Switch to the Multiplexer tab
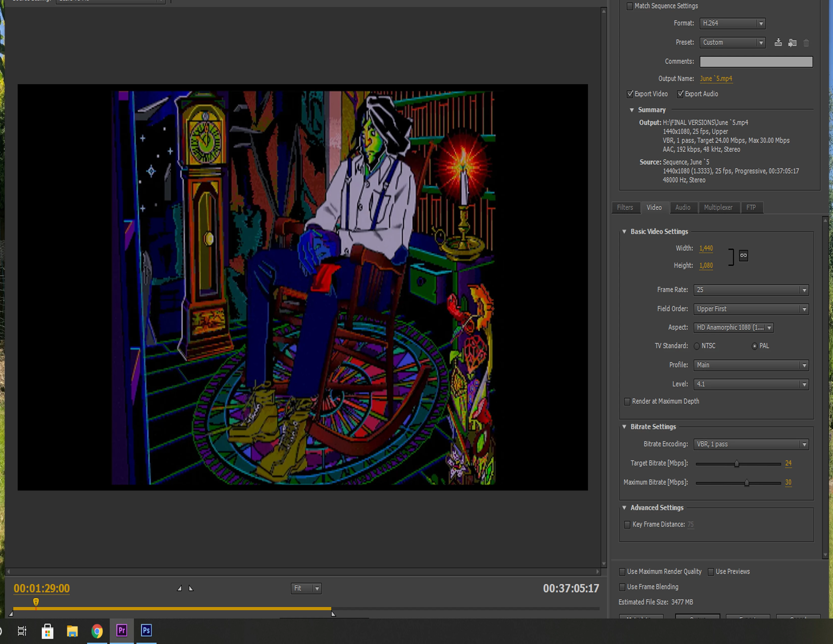 718,208
